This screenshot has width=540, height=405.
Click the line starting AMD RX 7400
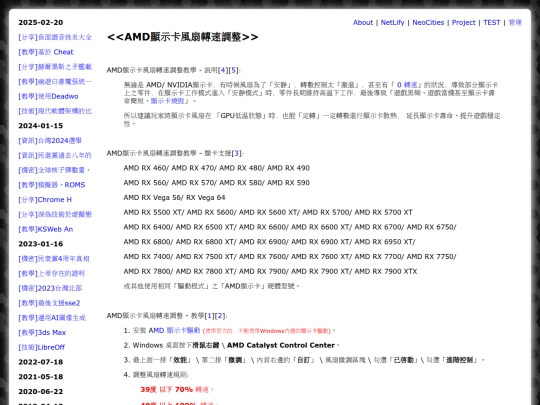(290, 257)
